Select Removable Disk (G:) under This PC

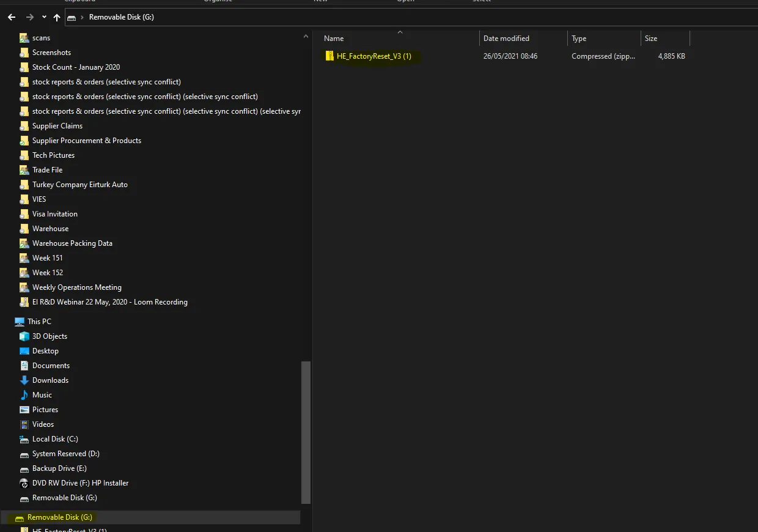click(x=64, y=498)
